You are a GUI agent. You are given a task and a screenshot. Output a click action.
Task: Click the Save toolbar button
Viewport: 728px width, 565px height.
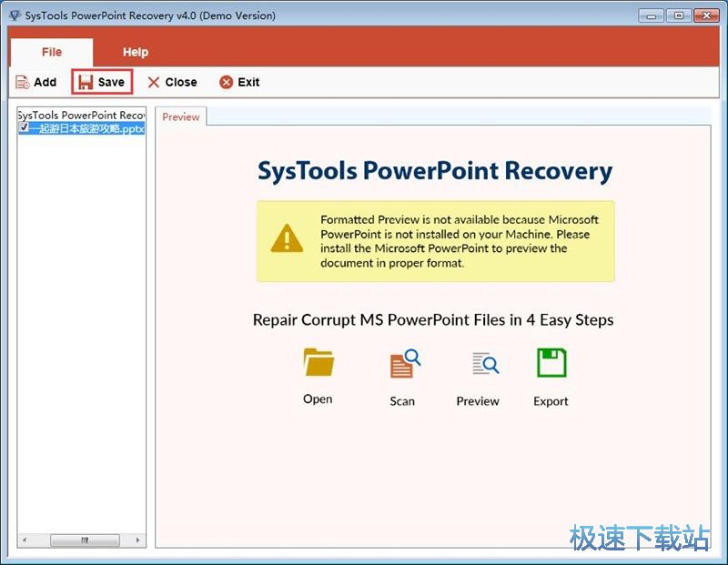pyautogui.click(x=102, y=82)
